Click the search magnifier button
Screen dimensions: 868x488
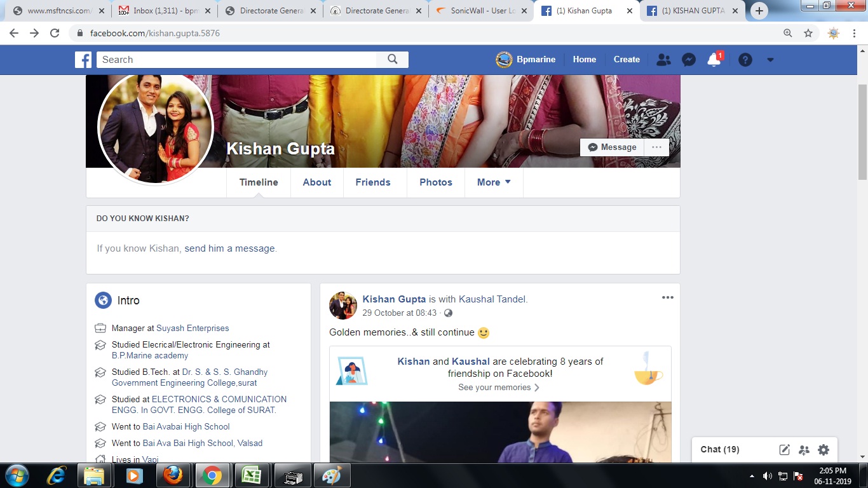coord(392,60)
